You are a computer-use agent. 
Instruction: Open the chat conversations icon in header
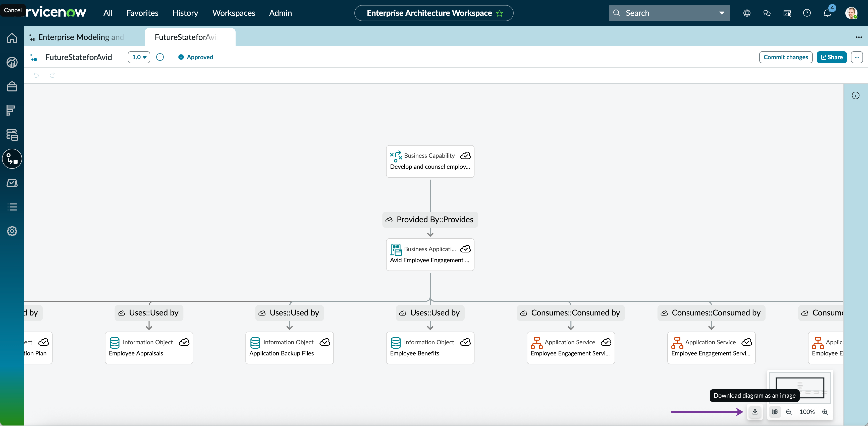pyautogui.click(x=767, y=13)
